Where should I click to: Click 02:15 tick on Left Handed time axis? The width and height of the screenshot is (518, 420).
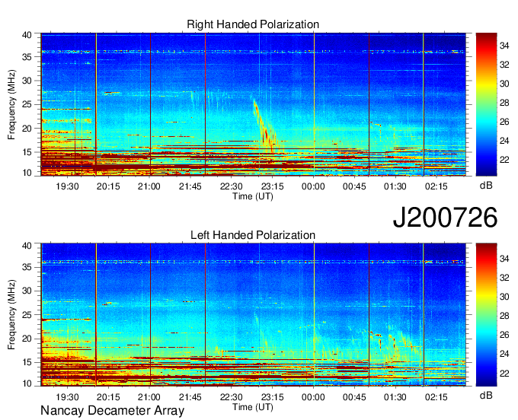pyautogui.click(x=436, y=397)
